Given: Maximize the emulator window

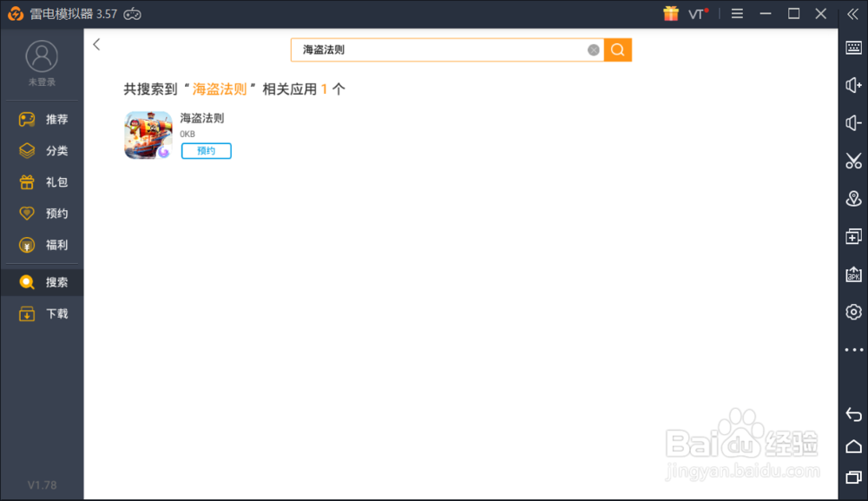Looking at the screenshot, I should pyautogui.click(x=794, y=14).
